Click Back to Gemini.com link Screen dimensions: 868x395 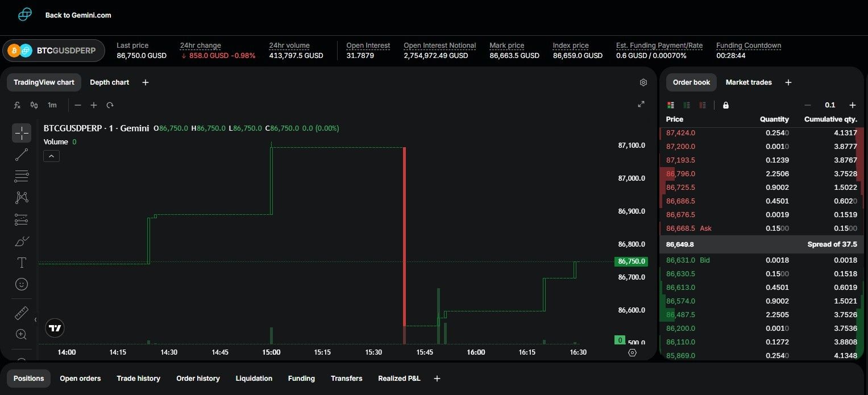pos(78,15)
